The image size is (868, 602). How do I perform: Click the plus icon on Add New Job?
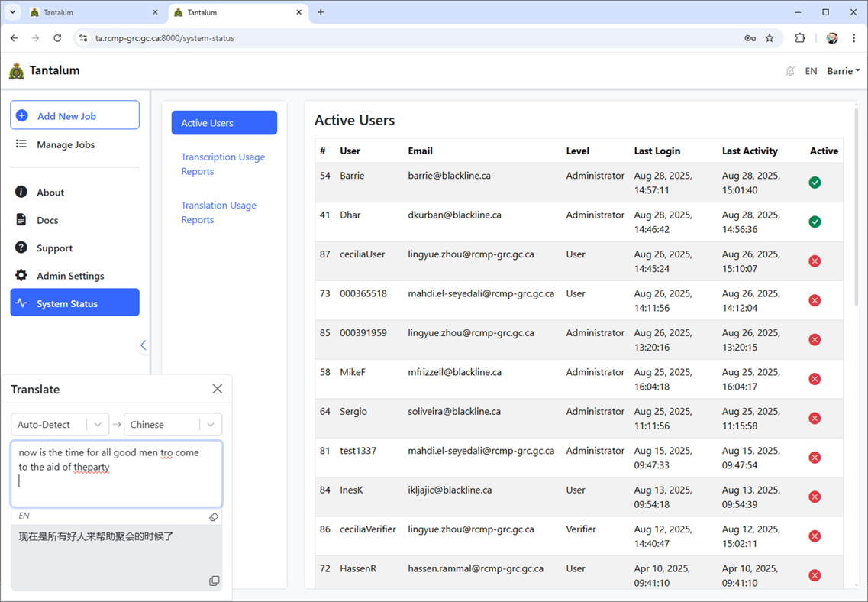pyautogui.click(x=22, y=116)
